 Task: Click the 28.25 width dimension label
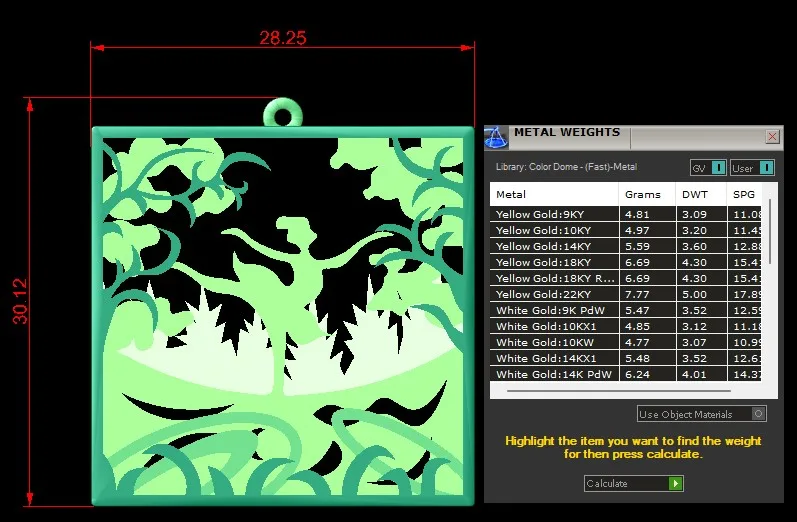tap(283, 38)
